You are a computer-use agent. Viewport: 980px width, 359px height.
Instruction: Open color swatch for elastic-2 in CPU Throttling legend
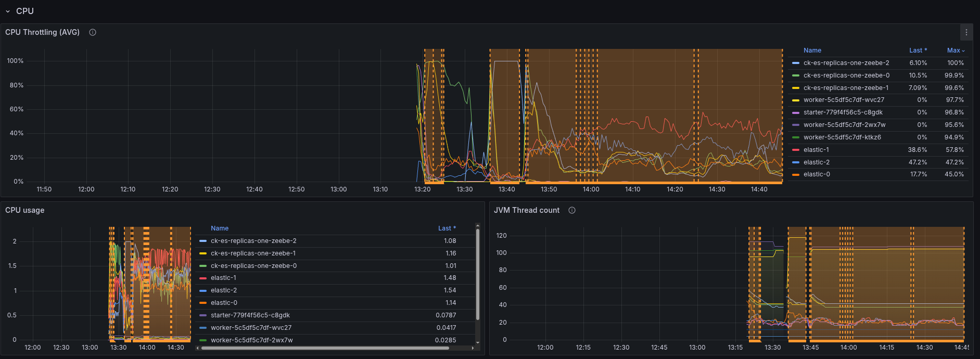pos(796,162)
